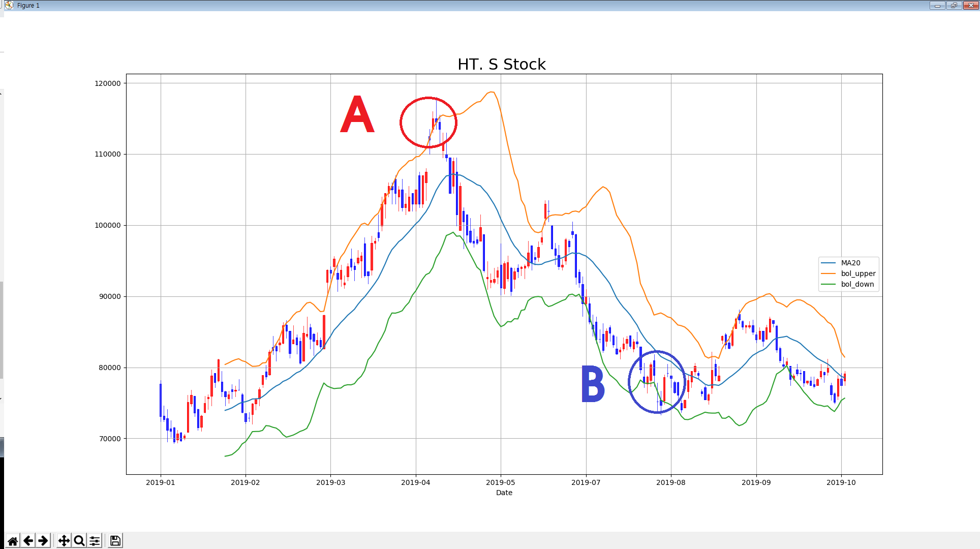Reset the plot with the Home icon
Viewport: 980px width, 549px height.
(x=13, y=541)
